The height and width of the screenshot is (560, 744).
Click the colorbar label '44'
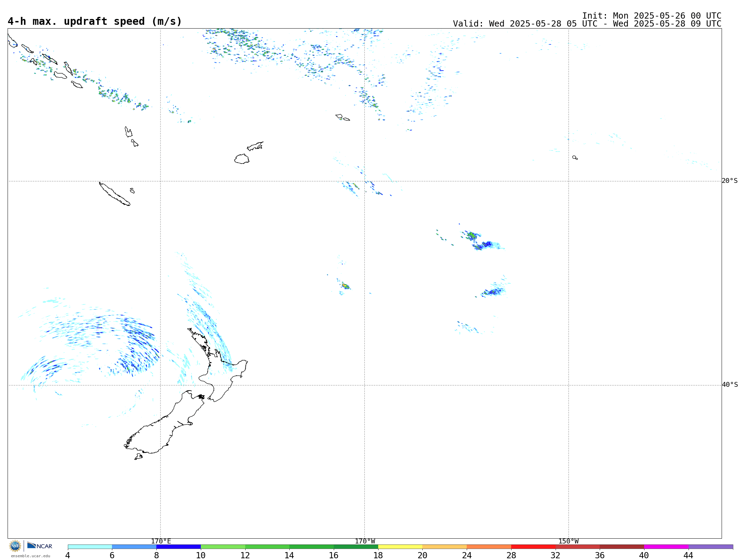click(x=688, y=556)
